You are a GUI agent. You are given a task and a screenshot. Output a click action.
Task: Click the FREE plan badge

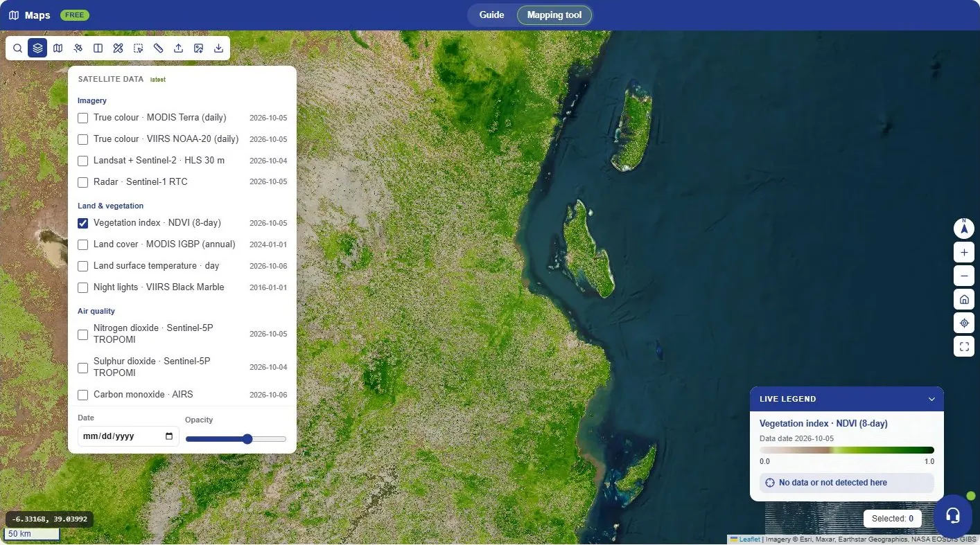[75, 15]
